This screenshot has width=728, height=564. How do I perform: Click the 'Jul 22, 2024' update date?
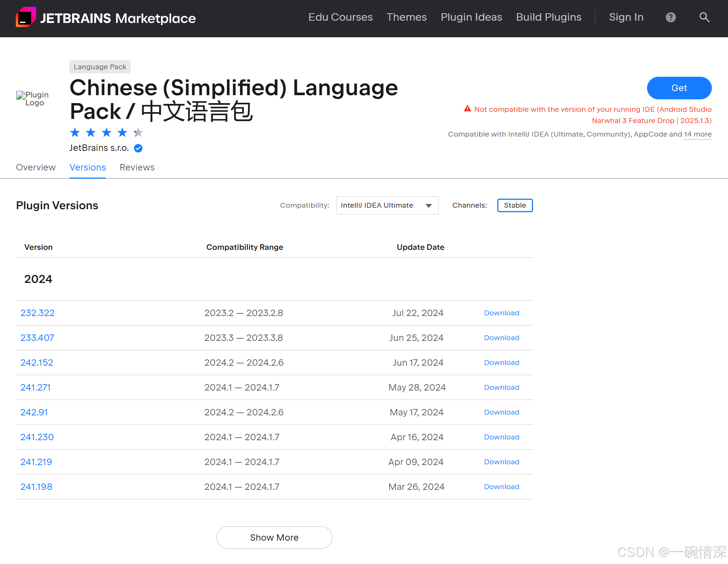pyautogui.click(x=418, y=313)
